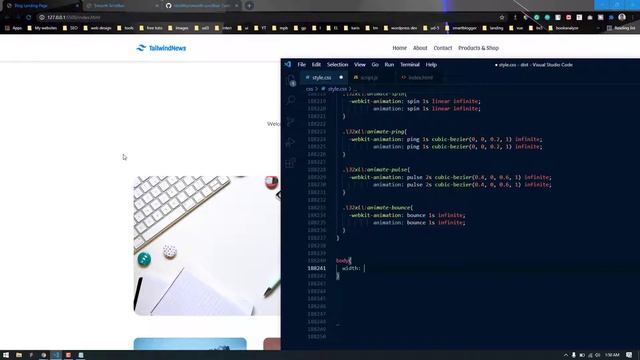Show hidden system tray icons
Viewport: 640px width, 360px height.
[566, 355]
